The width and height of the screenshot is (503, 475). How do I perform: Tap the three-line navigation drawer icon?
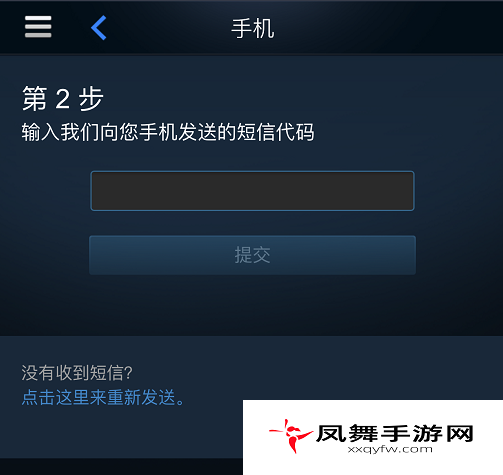click(38, 27)
